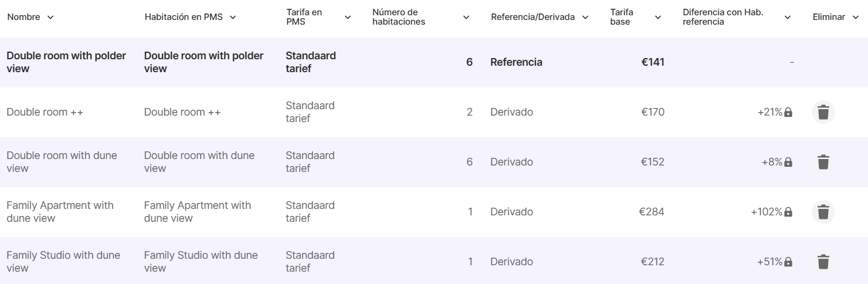Click the Eliminar column header chevron
This screenshot has height=284, width=868.
[856, 17]
